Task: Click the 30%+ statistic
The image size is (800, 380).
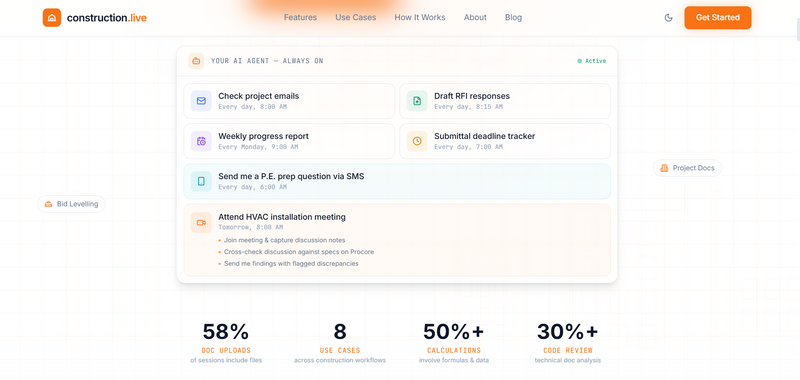Action: click(x=567, y=332)
